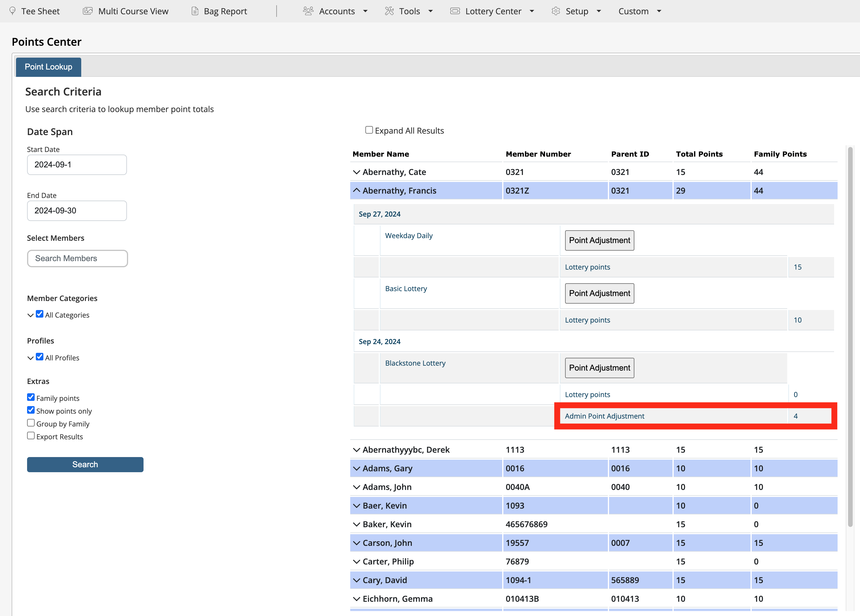860x616 pixels.
Task: Expand Eichhorn, Gemma row
Action: (356, 599)
